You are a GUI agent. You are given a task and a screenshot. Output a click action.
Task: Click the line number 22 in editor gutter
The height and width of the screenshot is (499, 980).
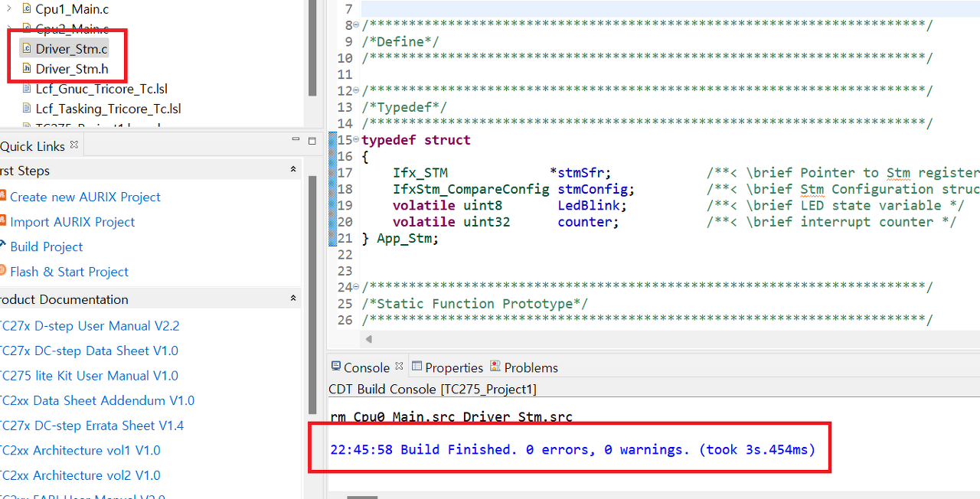[345, 255]
